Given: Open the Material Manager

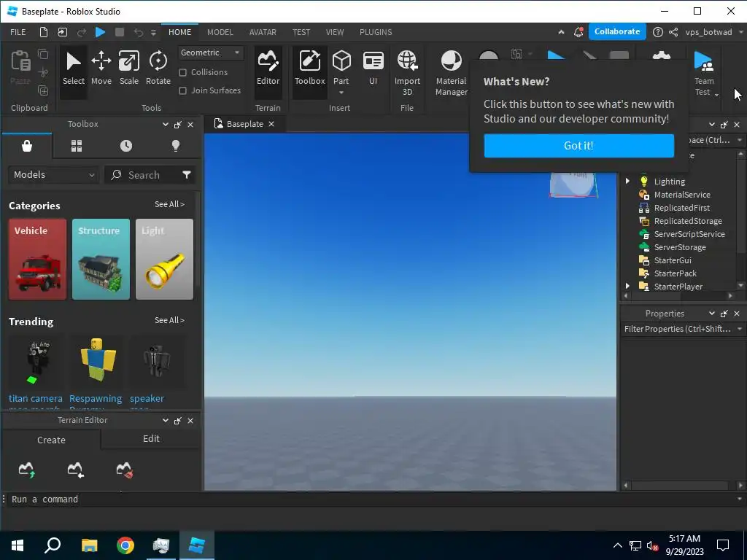Looking at the screenshot, I should click(451, 73).
